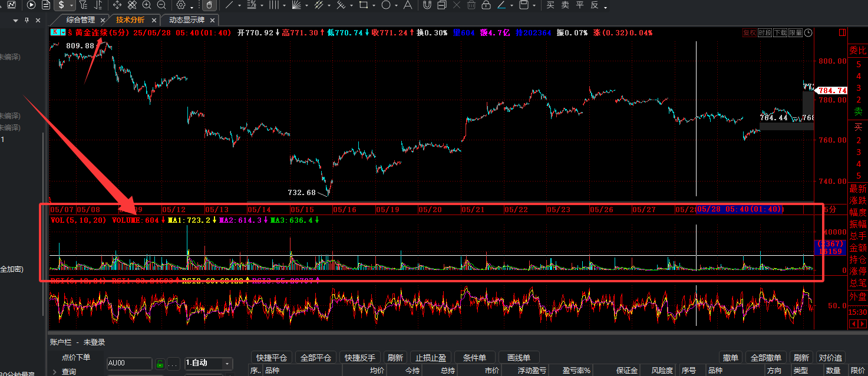Expand the 查询 tree item

[x=55, y=372]
